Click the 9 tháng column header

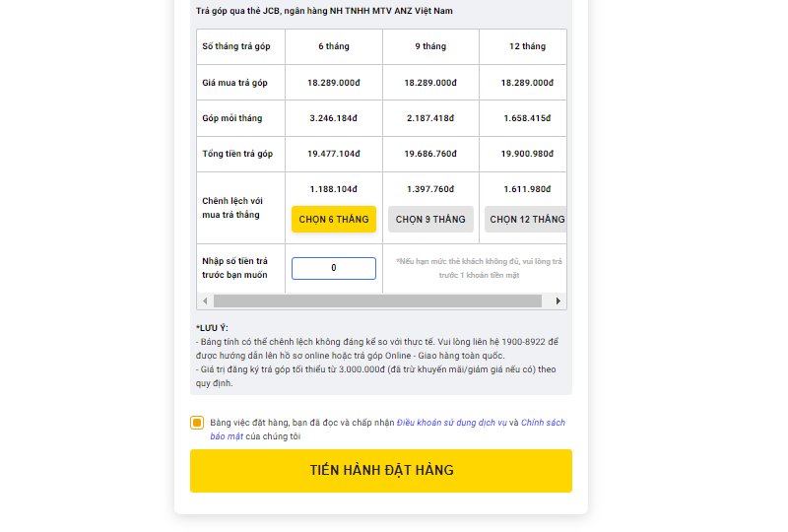[430, 46]
